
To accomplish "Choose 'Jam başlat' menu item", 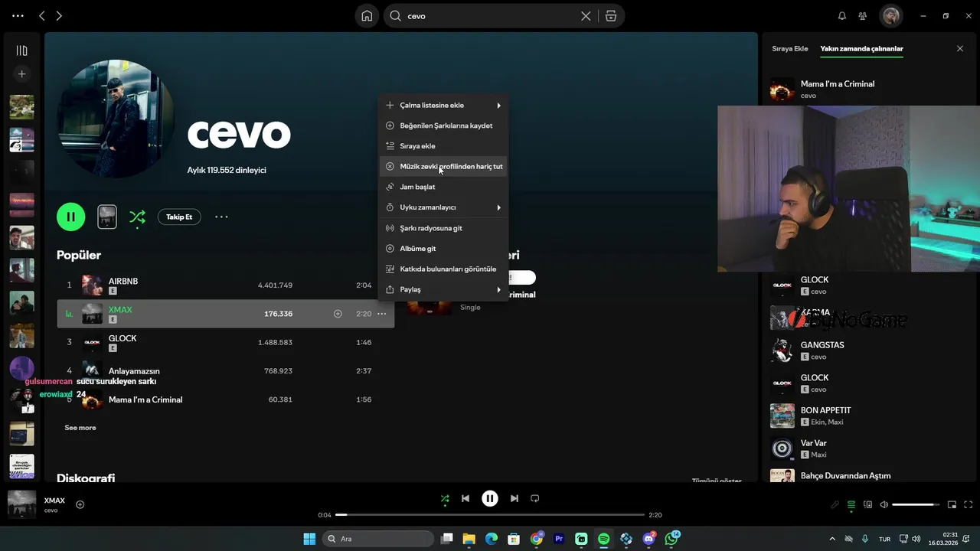I will pos(443,187).
